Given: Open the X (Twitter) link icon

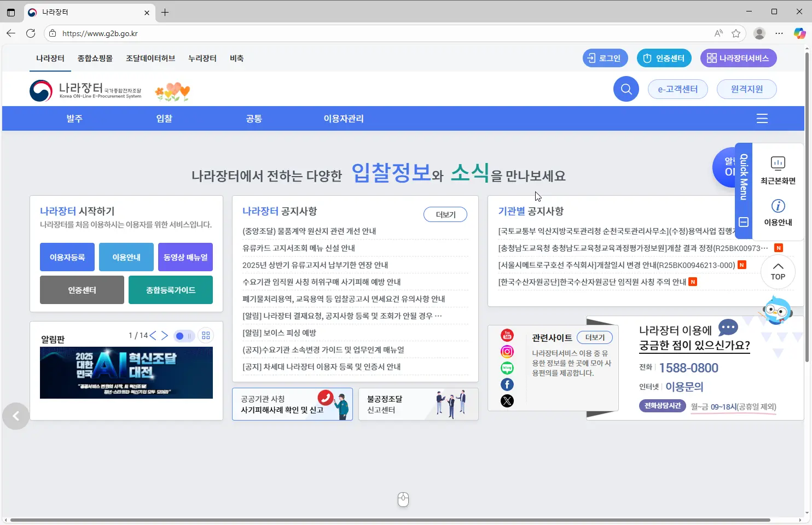Looking at the screenshot, I should 507,401.
